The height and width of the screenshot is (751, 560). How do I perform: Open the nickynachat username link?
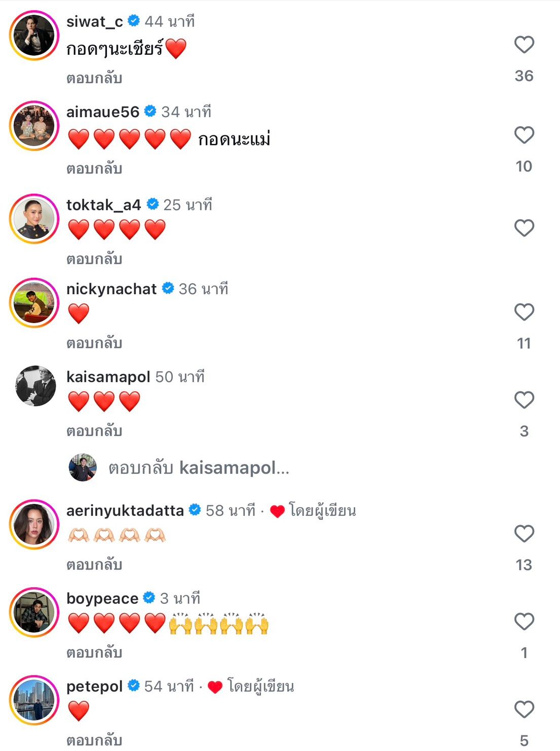click(x=111, y=289)
